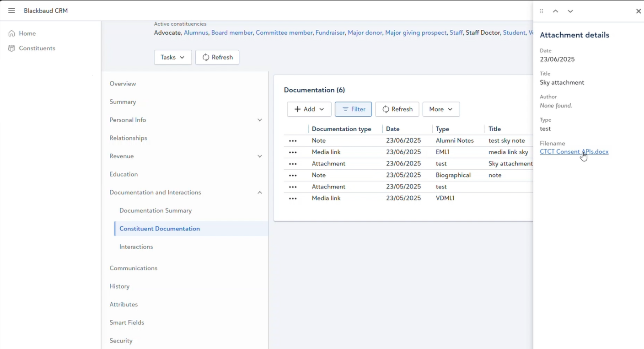Click the Student constituency link
Viewport: 644px width, 349px height.
tap(514, 32)
